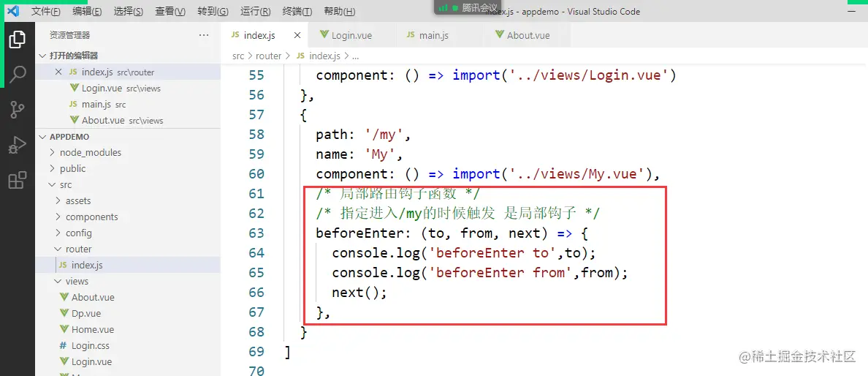The height and width of the screenshot is (376, 868).
Task: Close the index.js editor tab
Action: point(297,36)
